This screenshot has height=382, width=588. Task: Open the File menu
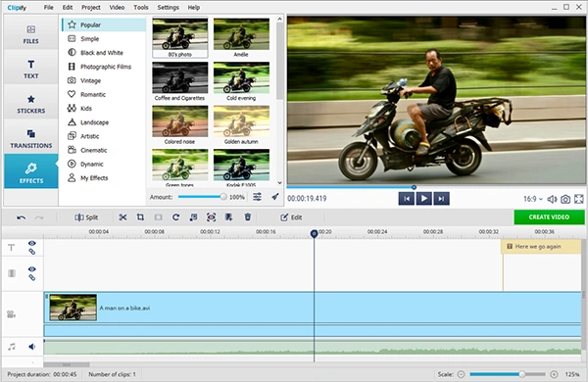48,7
